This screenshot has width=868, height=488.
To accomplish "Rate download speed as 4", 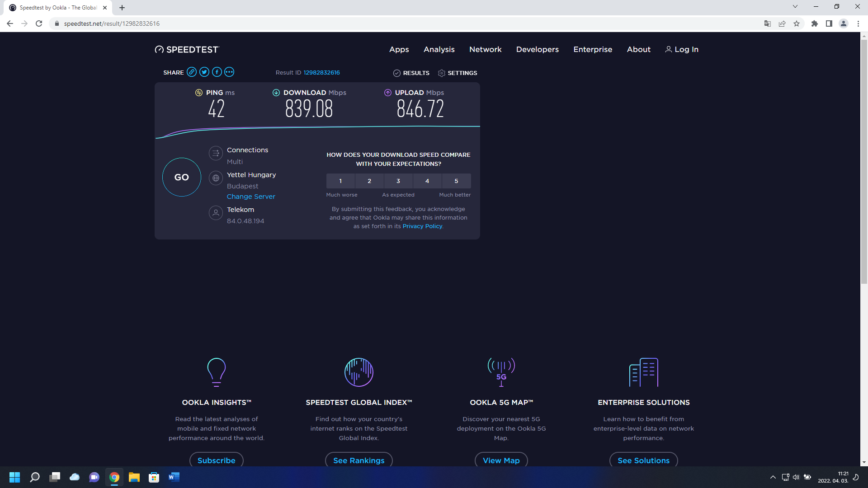I will [x=427, y=181].
